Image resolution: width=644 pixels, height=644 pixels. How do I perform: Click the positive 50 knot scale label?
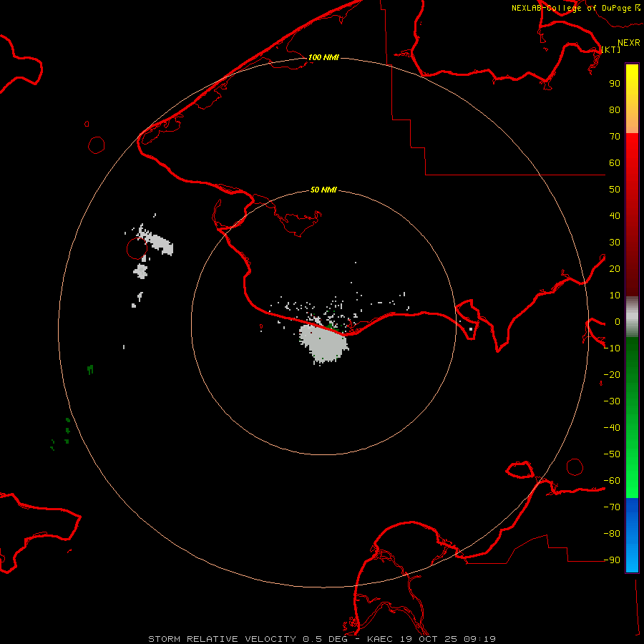click(x=615, y=190)
